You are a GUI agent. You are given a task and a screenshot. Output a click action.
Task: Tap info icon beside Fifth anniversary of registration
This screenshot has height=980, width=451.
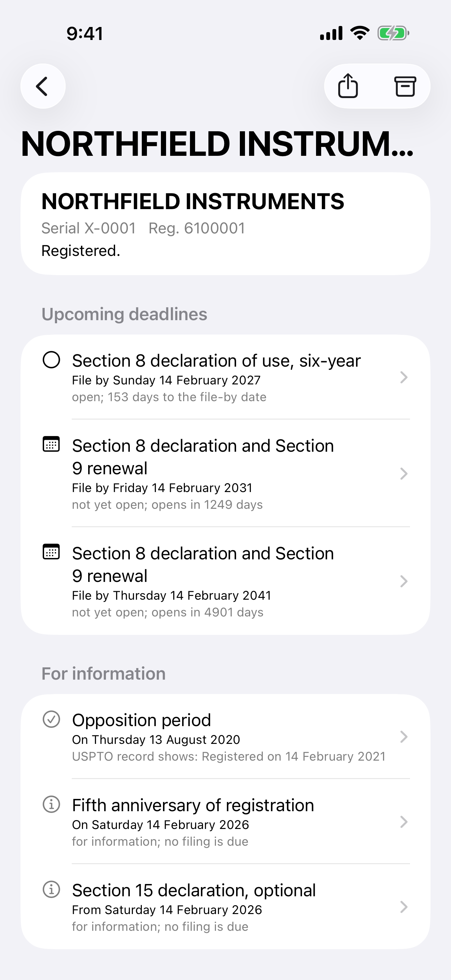pyautogui.click(x=51, y=804)
